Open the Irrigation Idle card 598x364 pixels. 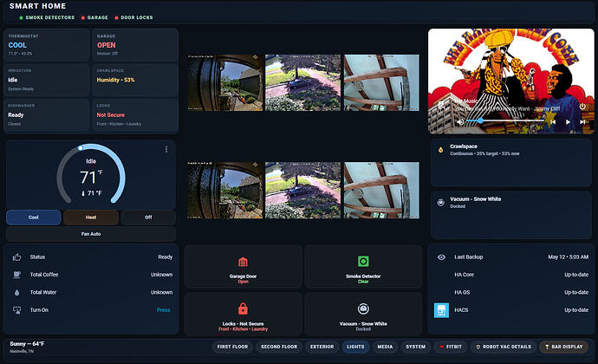coord(47,80)
